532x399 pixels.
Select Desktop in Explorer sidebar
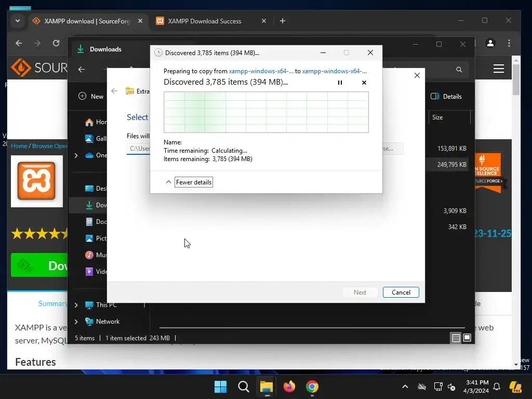click(x=96, y=188)
